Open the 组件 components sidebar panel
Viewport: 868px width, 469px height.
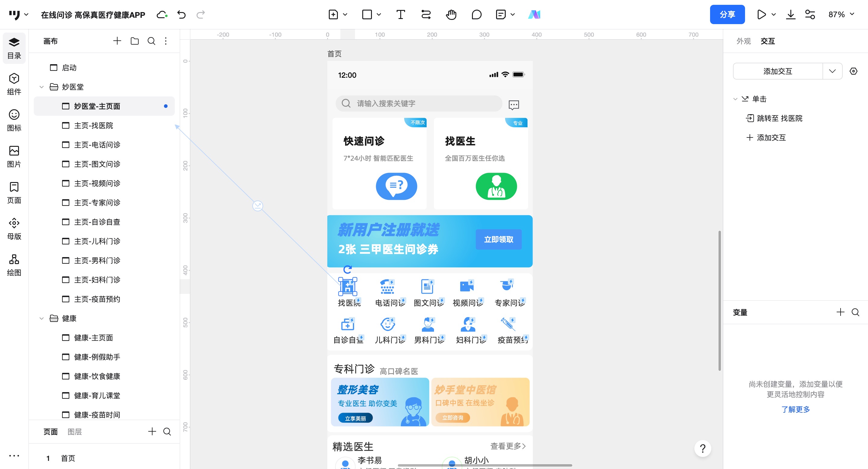[14, 84]
